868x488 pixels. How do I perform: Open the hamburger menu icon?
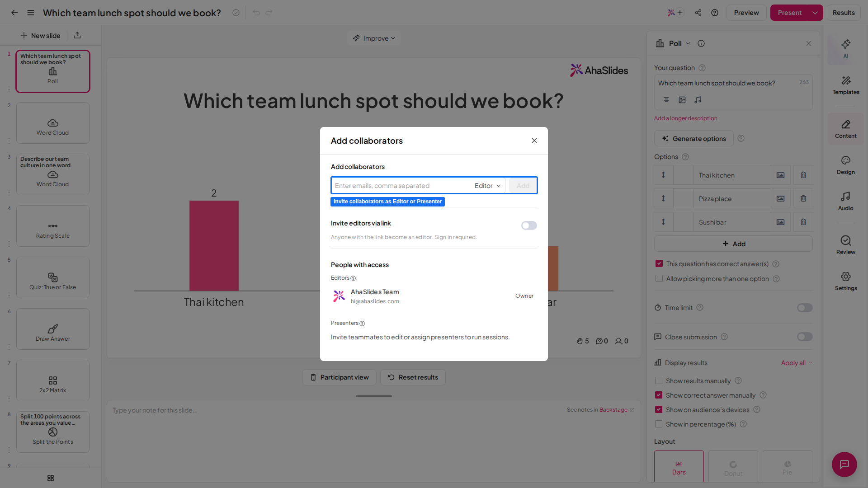(31, 13)
